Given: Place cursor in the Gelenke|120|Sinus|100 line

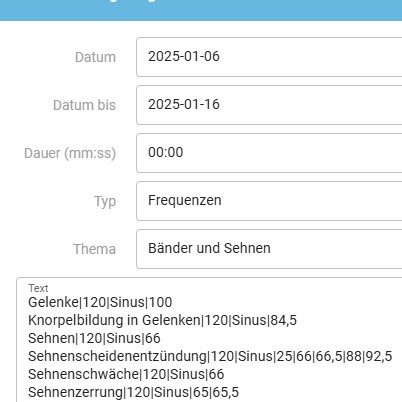Looking at the screenshot, I should 100,302.
